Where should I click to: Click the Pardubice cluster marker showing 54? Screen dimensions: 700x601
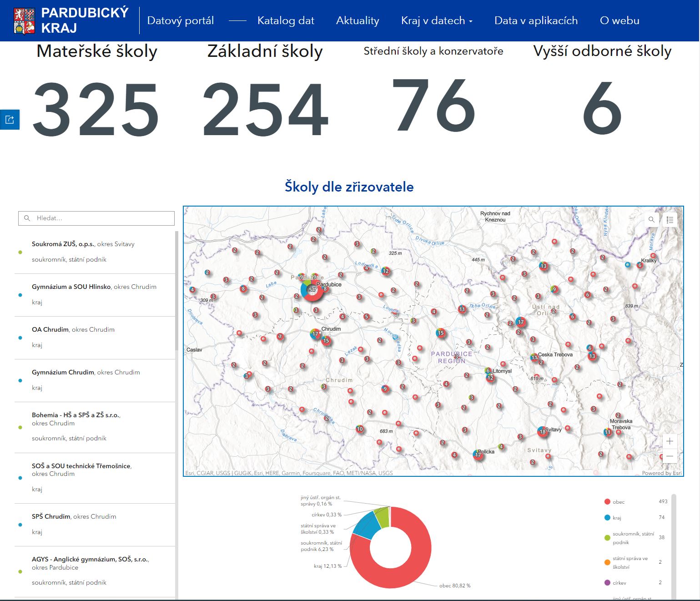[312, 290]
